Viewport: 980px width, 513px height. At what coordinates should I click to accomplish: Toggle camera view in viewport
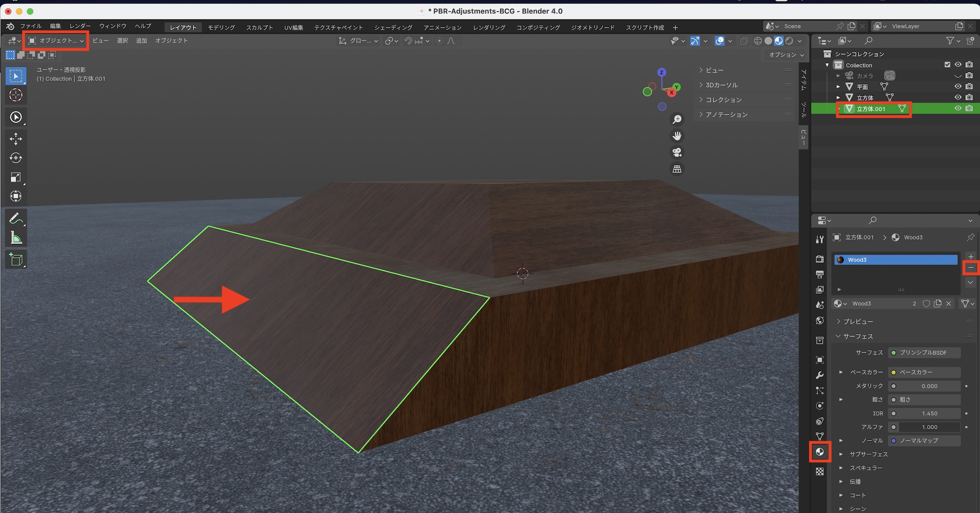(677, 152)
